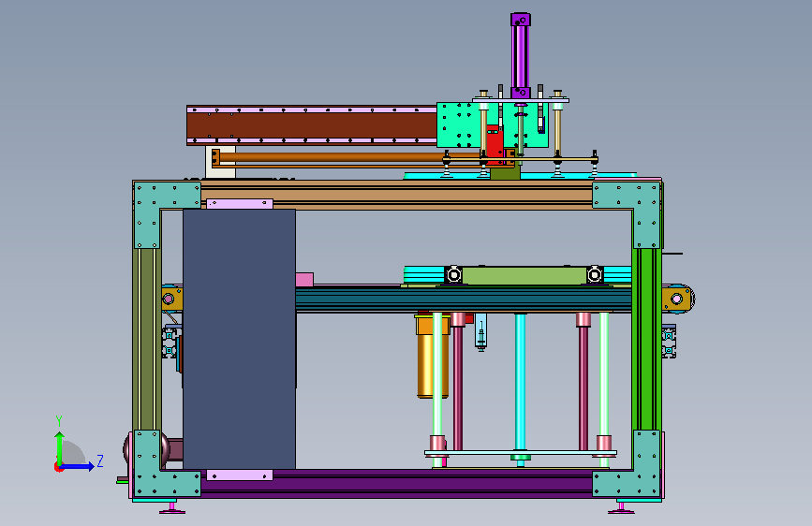Click the cream bracket left of orange cylinder
Image resolution: width=812 pixels, height=526 pixels.
click(220, 163)
